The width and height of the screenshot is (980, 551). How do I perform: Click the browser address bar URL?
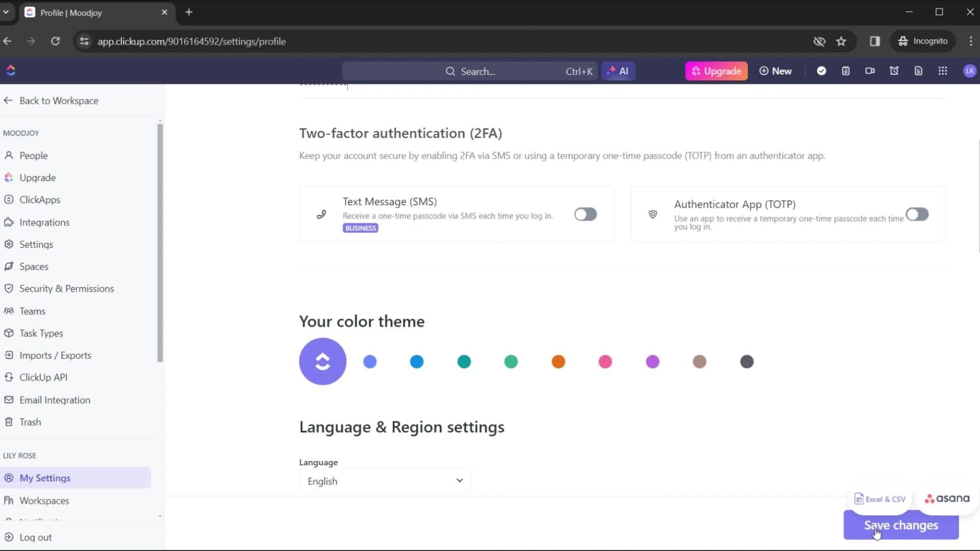[x=191, y=41]
